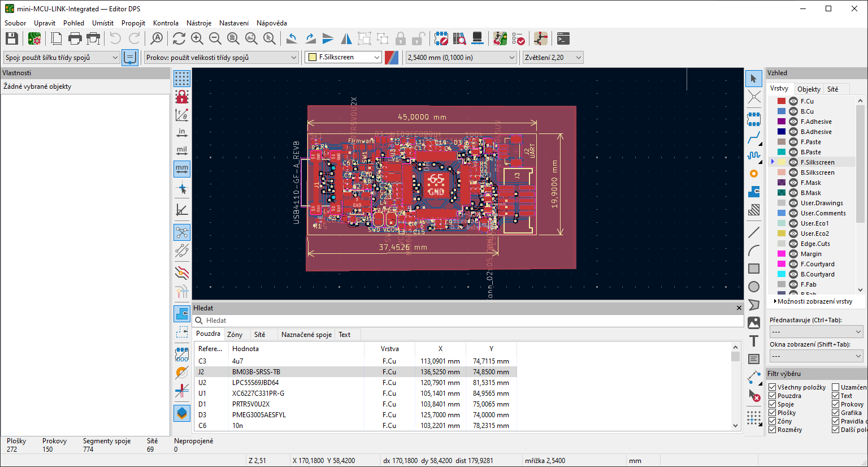Uncheck the Pouzdra selection filter
The image size is (868, 467).
(772, 396)
